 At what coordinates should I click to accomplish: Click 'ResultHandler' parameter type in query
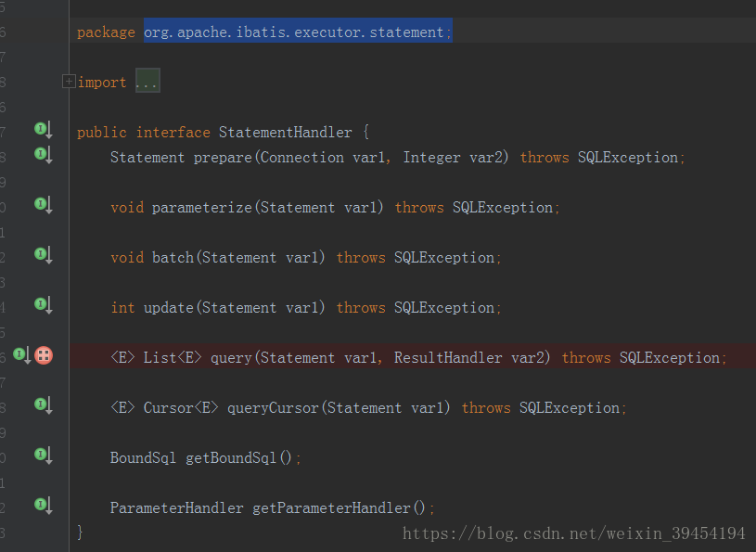(448, 358)
